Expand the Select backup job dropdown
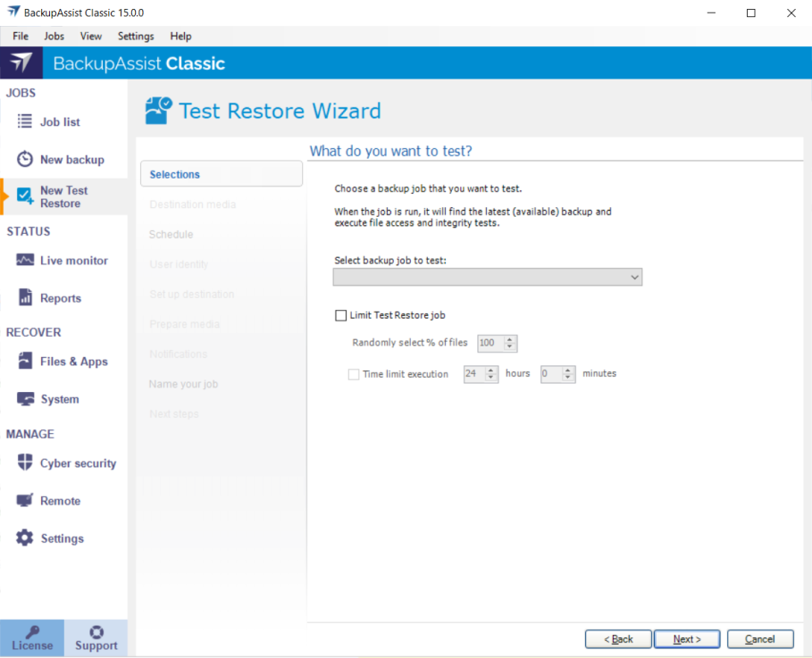Image resolution: width=812 pixels, height=658 pixels. (634, 278)
